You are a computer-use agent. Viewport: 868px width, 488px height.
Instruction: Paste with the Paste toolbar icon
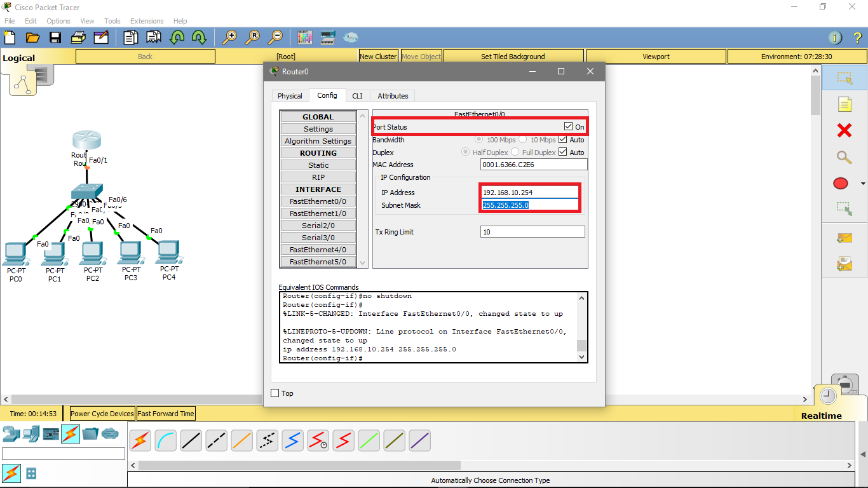[x=153, y=37]
